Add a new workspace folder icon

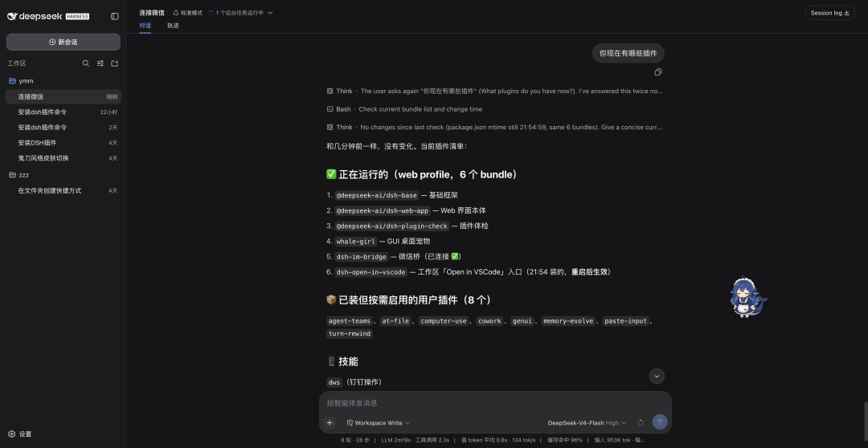click(115, 63)
